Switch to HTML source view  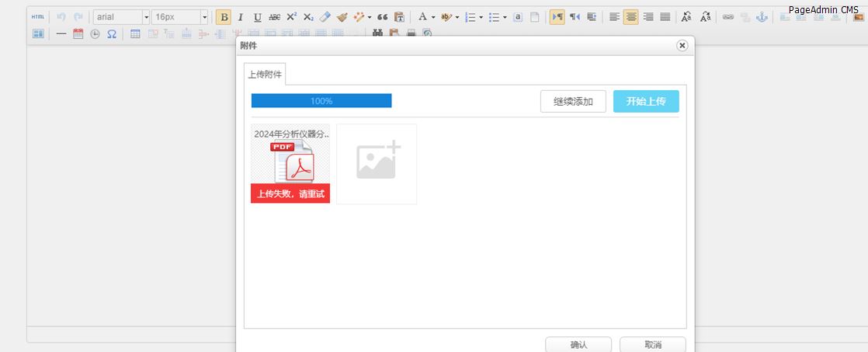pos(37,16)
